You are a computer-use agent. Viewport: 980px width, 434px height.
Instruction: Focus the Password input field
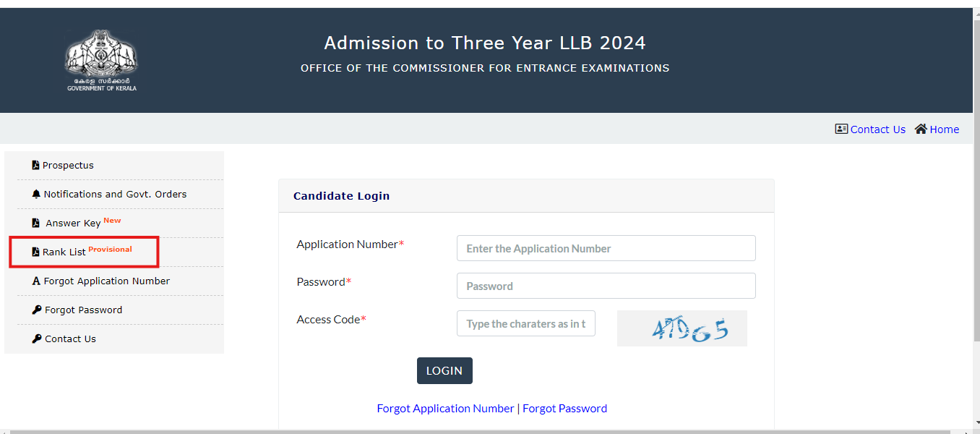[x=606, y=286]
